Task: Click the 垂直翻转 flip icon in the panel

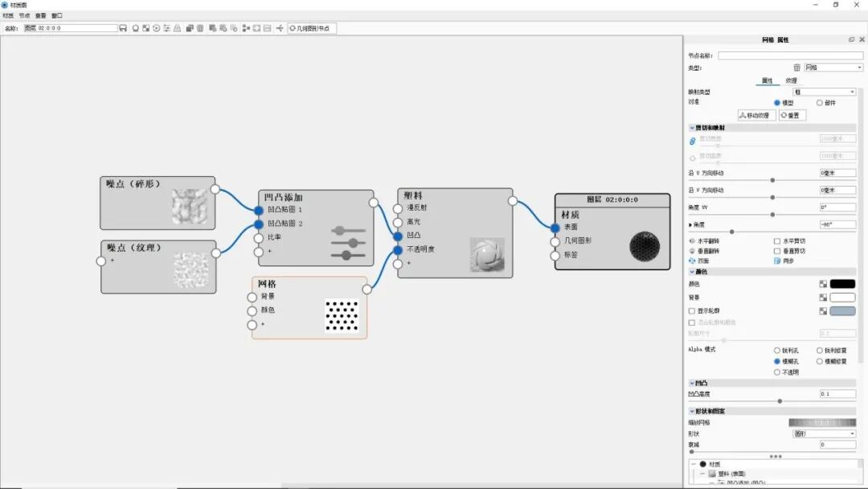Action: 691,251
